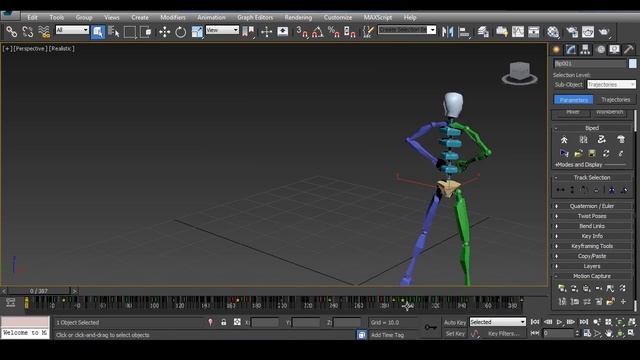The image size is (640, 360).
Task: Collapse the Track Selection rollout
Action: coord(592,178)
